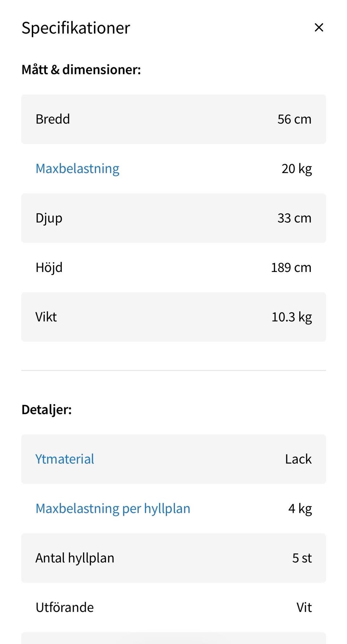Tap the Vikt row label
Screen dimensions: 347x644
tap(46, 317)
